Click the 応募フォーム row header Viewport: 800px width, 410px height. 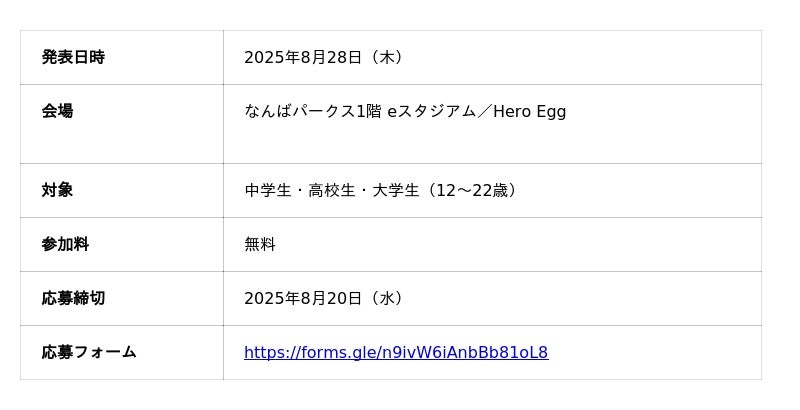coord(89,352)
